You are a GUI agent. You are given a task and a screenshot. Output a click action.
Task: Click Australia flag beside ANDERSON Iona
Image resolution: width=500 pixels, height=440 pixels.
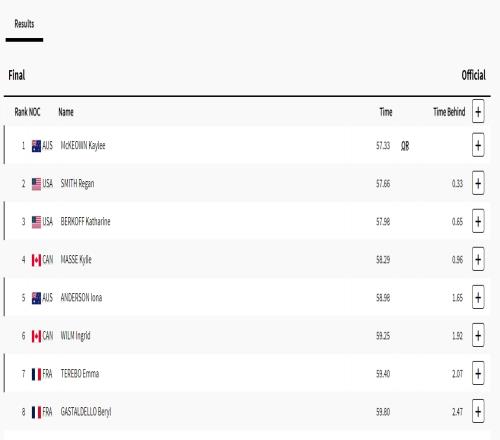pyautogui.click(x=36, y=298)
